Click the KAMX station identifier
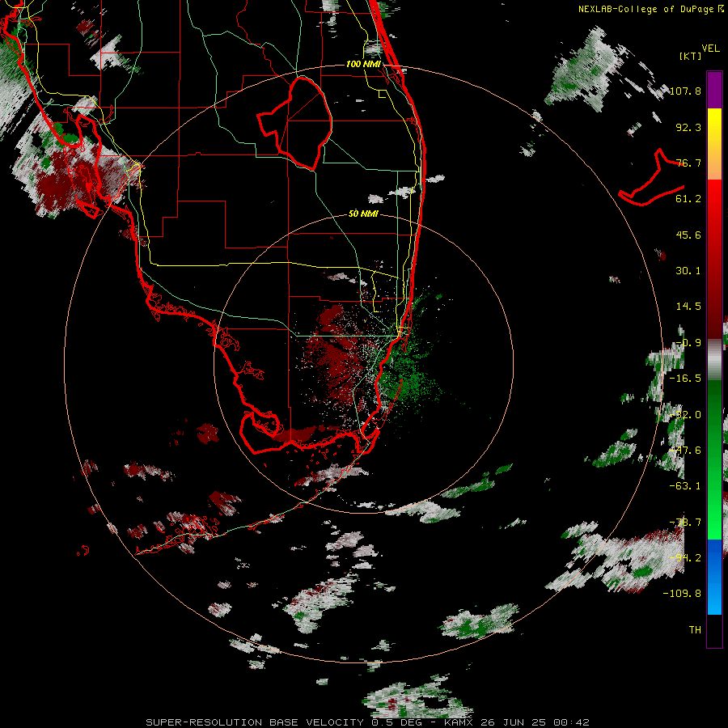728x728 pixels. (x=459, y=722)
